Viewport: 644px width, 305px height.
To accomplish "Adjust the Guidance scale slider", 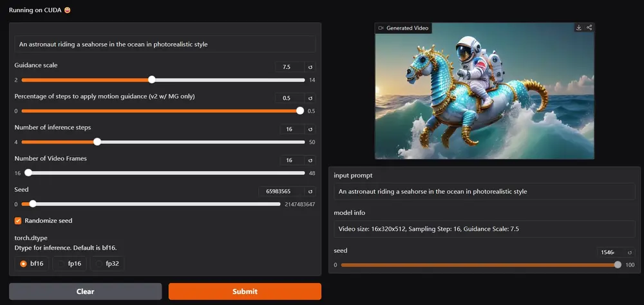I will tap(163, 80).
